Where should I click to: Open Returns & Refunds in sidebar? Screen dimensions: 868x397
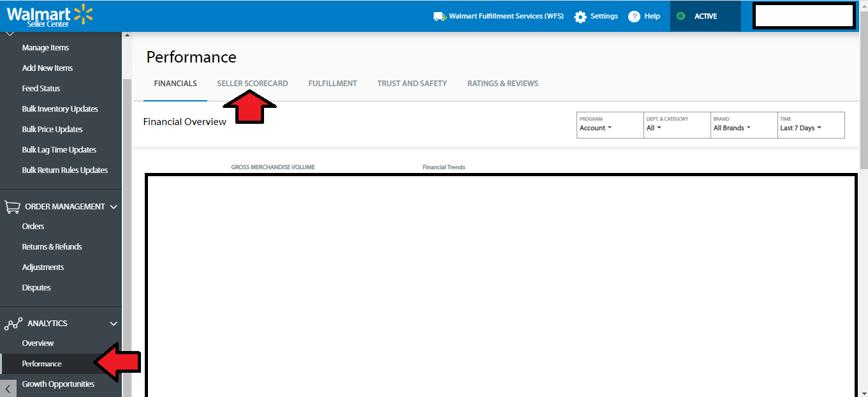pyautogui.click(x=52, y=247)
